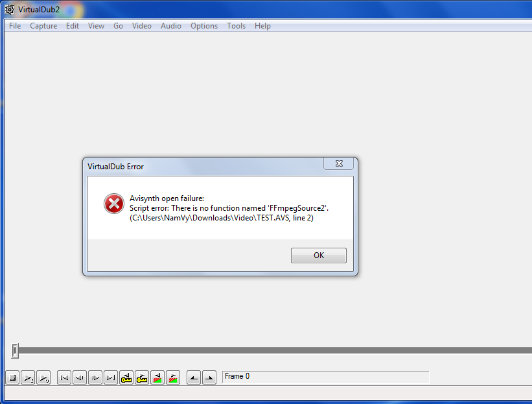Viewport: 532px width, 404px height.
Task: Seek to next scene change
Action: 173,377
